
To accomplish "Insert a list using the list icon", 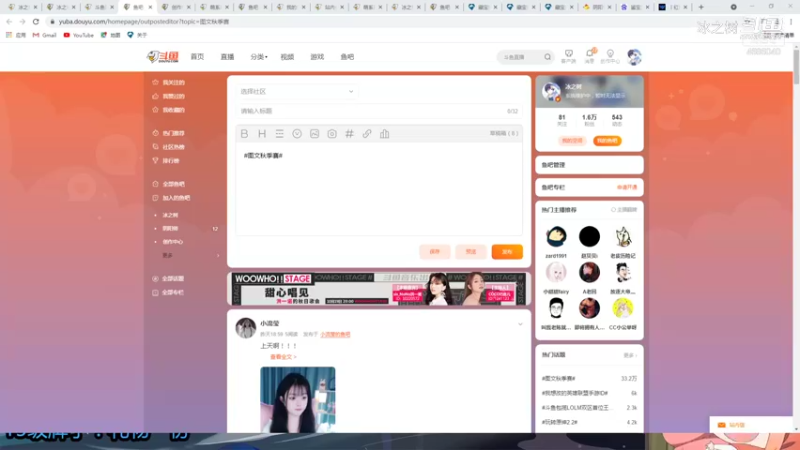I will point(280,134).
